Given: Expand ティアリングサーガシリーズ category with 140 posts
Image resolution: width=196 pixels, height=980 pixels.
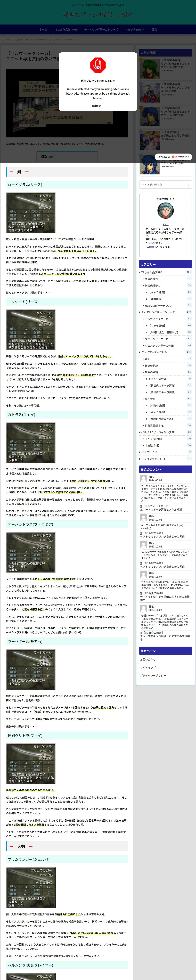Looking at the screenshot, I should click(166, 312).
